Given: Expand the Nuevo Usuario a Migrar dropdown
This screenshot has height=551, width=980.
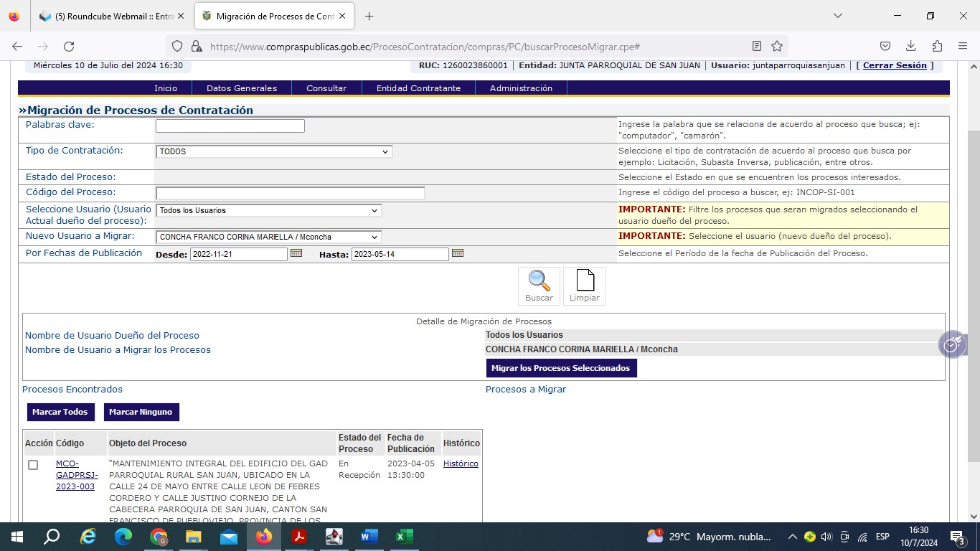Looking at the screenshot, I should click(268, 237).
